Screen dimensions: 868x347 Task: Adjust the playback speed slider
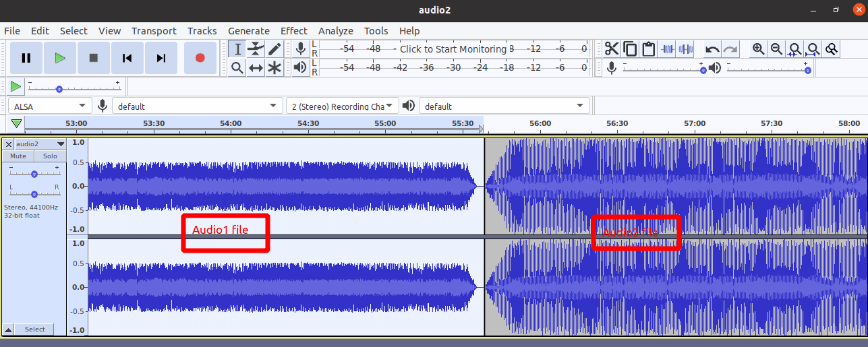[74, 86]
